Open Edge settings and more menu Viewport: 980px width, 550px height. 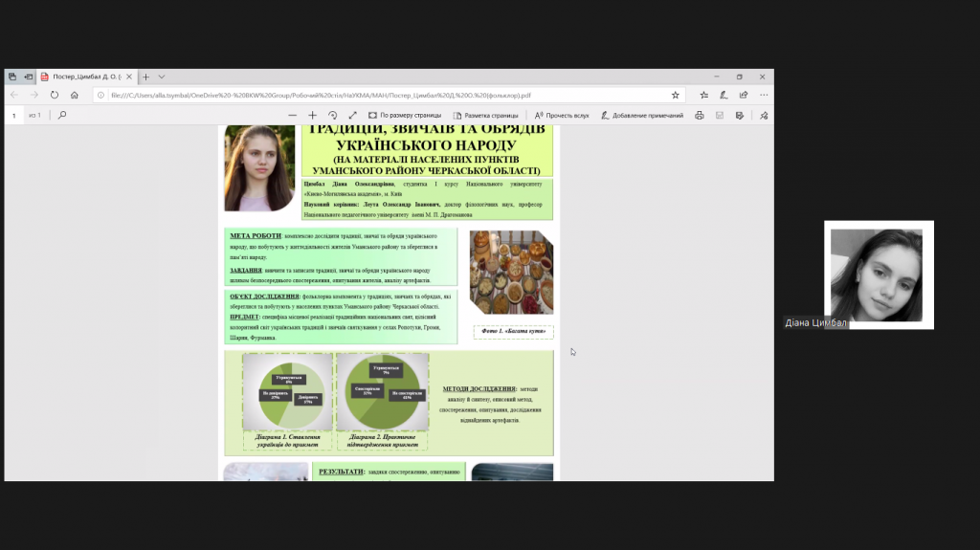pos(764,95)
